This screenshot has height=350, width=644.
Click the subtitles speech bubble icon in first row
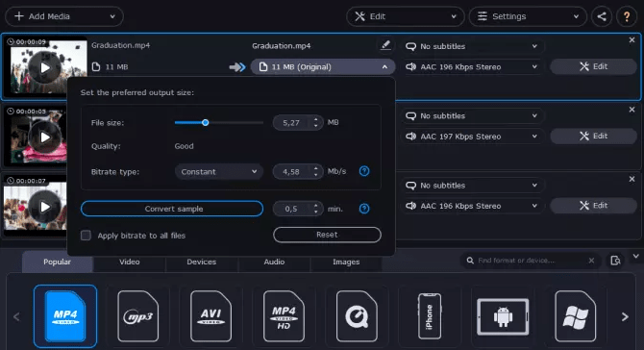[x=410, y=46]
